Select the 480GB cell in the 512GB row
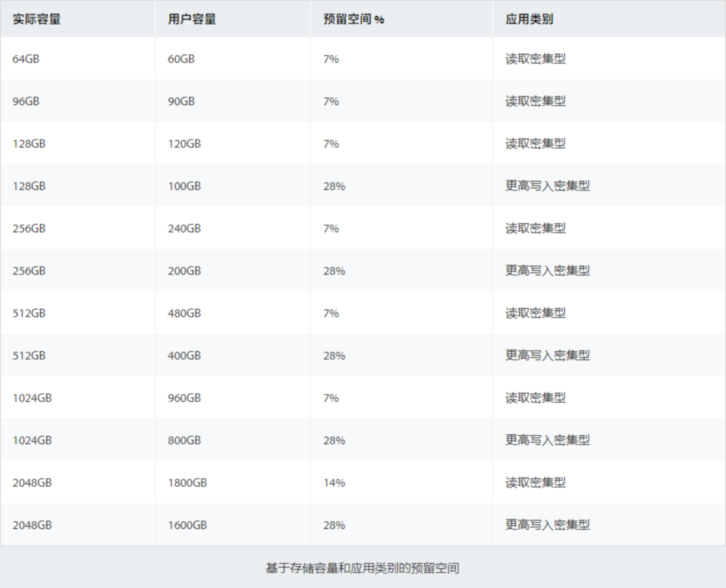Viewport: 726px width, 588px height. 180,313
